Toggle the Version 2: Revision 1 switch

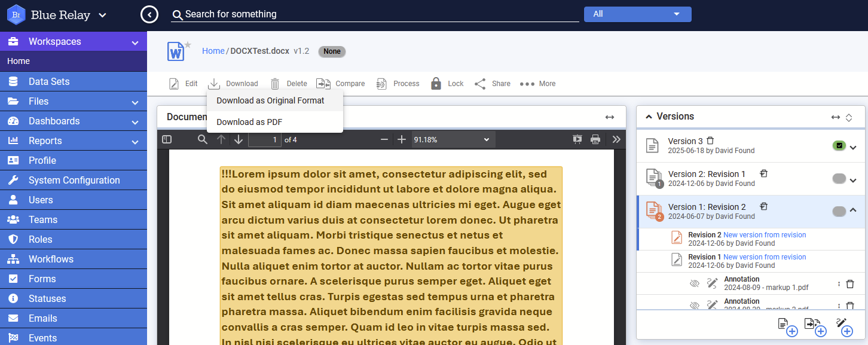click(839, 179)
